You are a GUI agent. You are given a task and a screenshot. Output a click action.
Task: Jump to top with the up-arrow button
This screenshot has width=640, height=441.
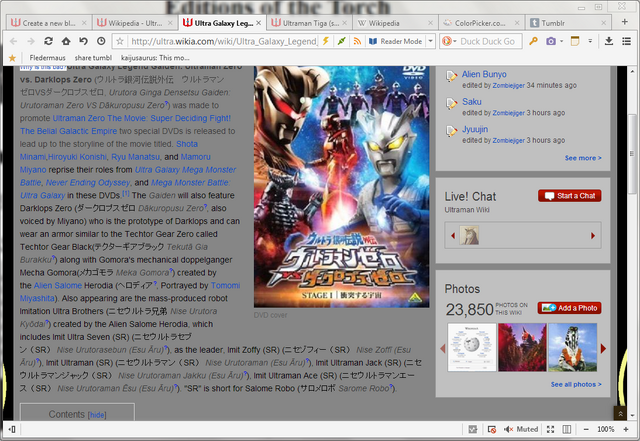click(x=620, y=414)
